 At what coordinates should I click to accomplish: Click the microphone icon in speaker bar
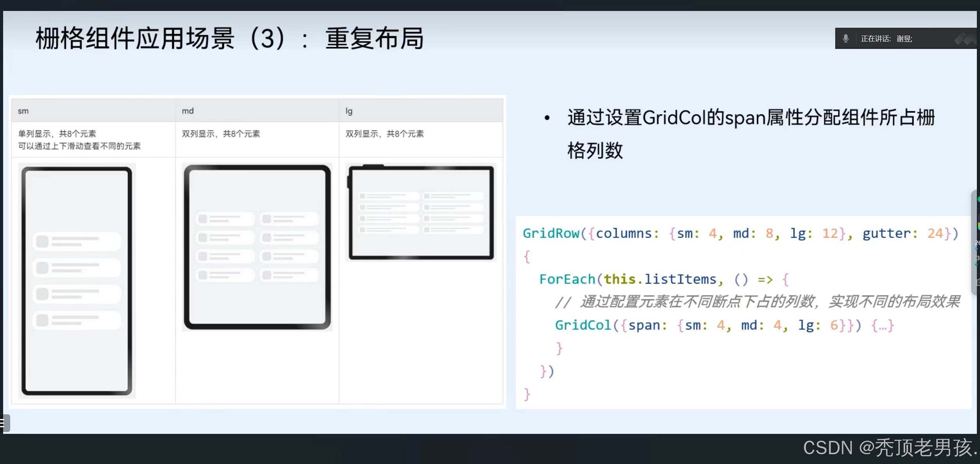(x=845, y=38)
